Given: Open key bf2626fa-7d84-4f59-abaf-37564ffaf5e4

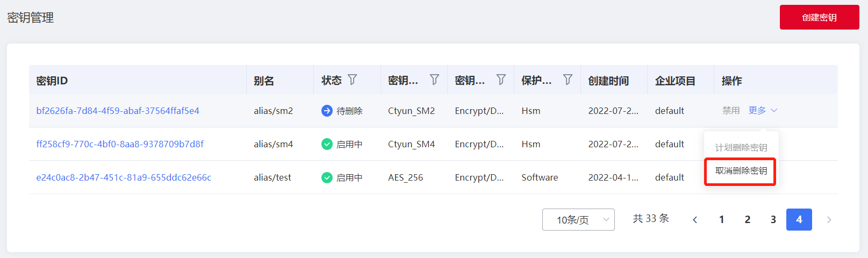Looking at the screenshot, I should 118,111.
